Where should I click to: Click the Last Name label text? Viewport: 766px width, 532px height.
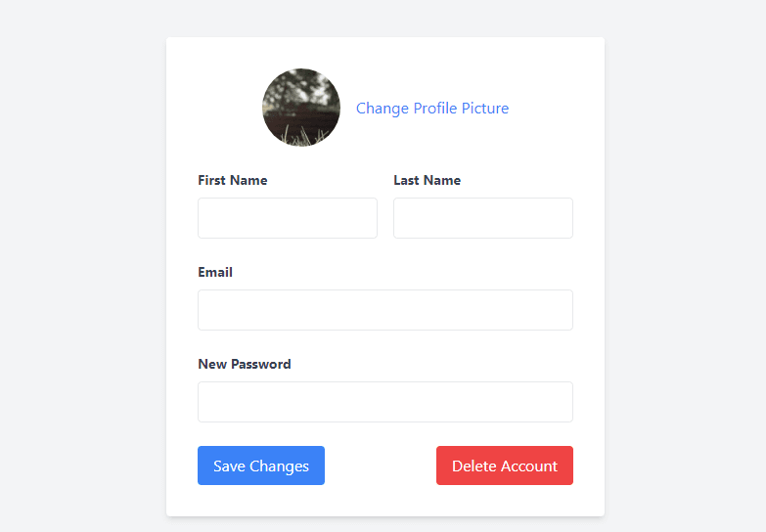coord(428,180)
